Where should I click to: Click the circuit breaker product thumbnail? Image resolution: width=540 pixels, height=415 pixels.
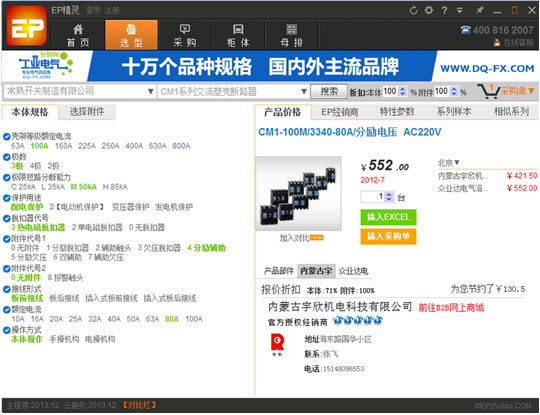[299, 194]
